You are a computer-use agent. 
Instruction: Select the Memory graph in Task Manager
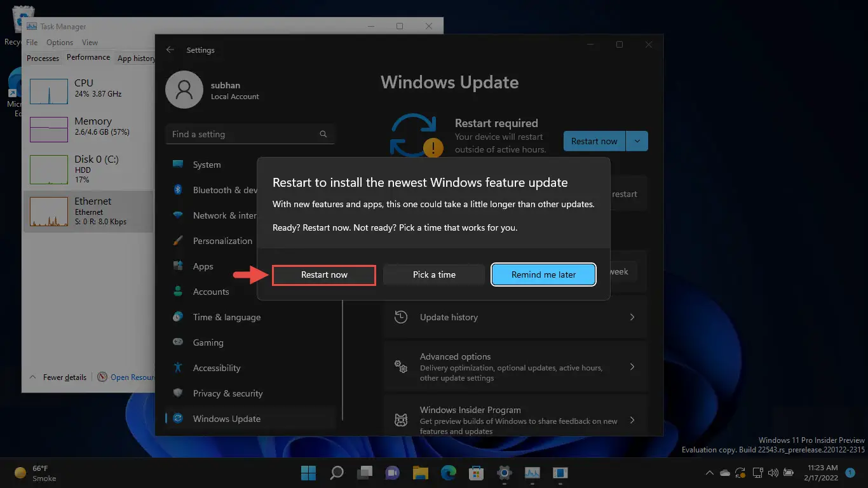pos(48,130)
